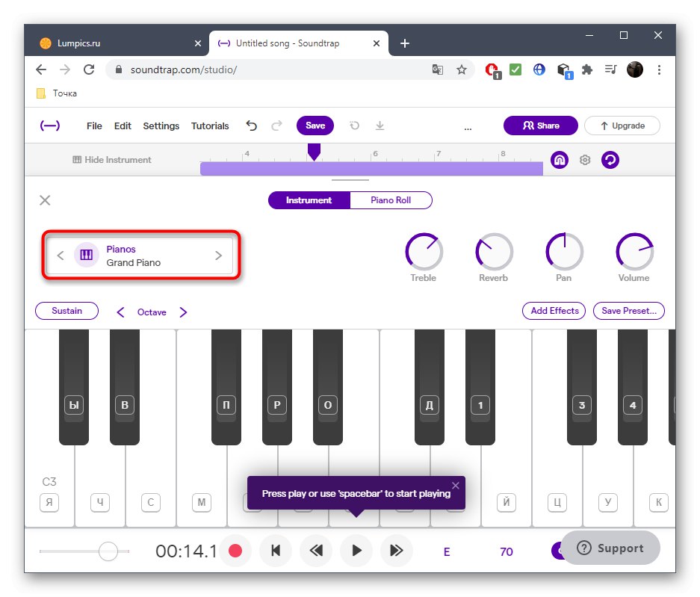
Task: Open the File menu
Action: tap(94, 126)
